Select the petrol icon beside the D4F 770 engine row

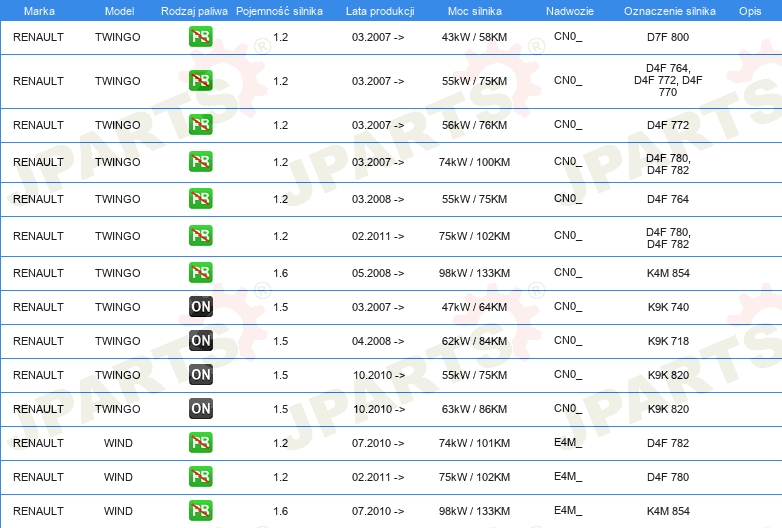click(200, 81)
